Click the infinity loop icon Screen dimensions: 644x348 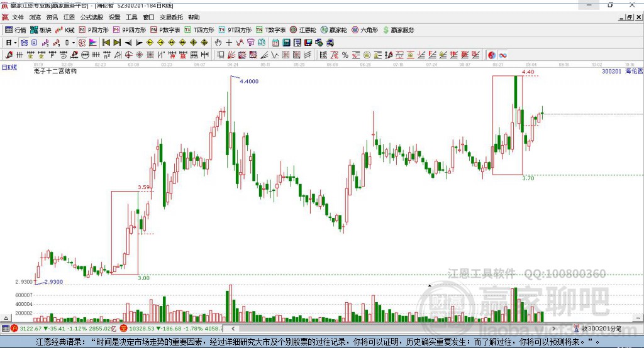502,55
